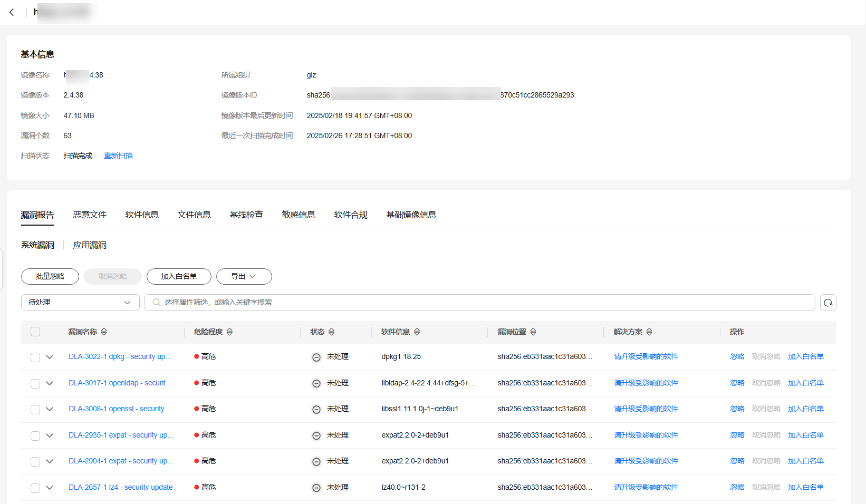Expand the DLA-2904-1 expat row details

point(50,461)
